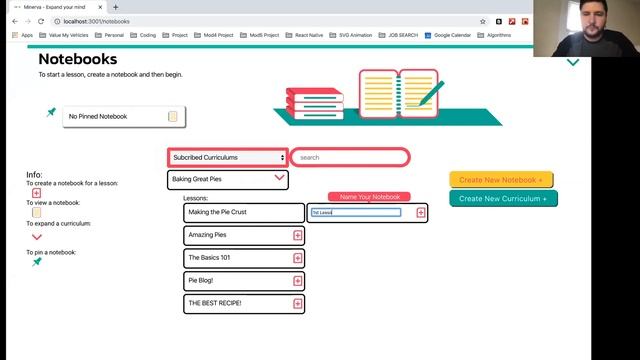Add a notebook for The Basics 101
640x360 pixels.
(x=297, y=258)
